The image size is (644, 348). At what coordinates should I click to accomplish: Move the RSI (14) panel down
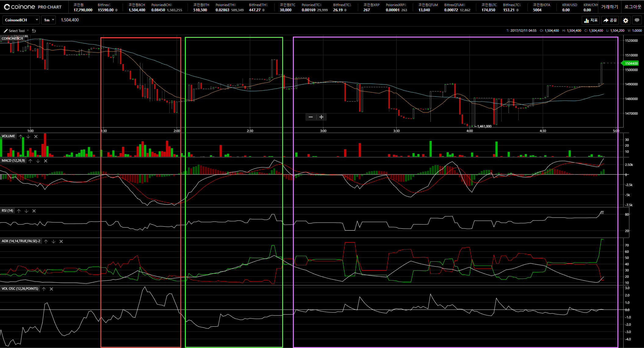point(26,211)
